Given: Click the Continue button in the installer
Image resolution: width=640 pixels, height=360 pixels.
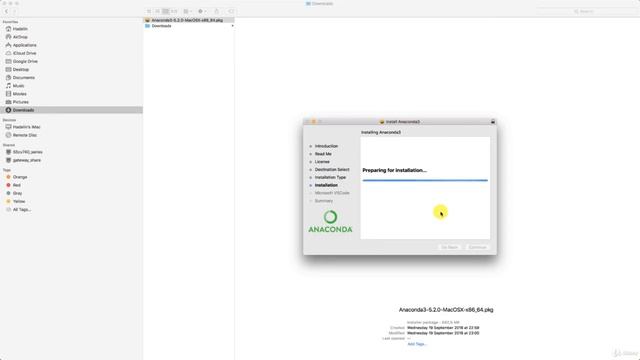Looking at the screenshot, I should 478,247.
